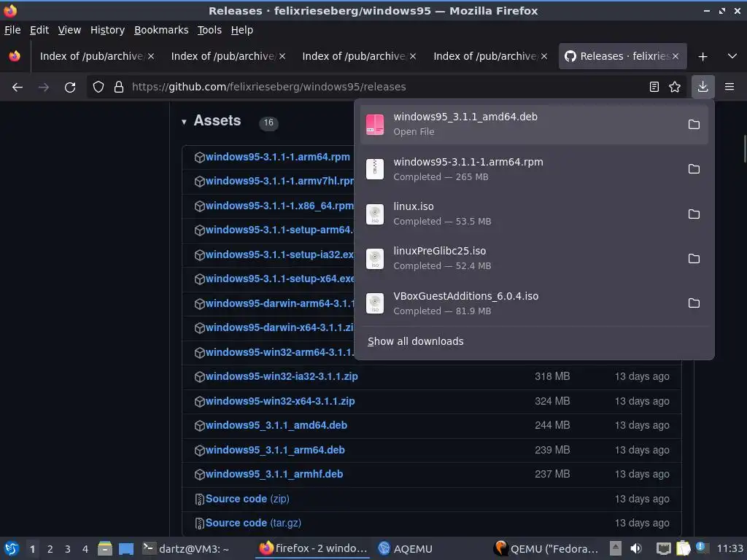The image size is (747, 560).
Task: Click the site security padlock icon
Action: (x=119, y=87)
